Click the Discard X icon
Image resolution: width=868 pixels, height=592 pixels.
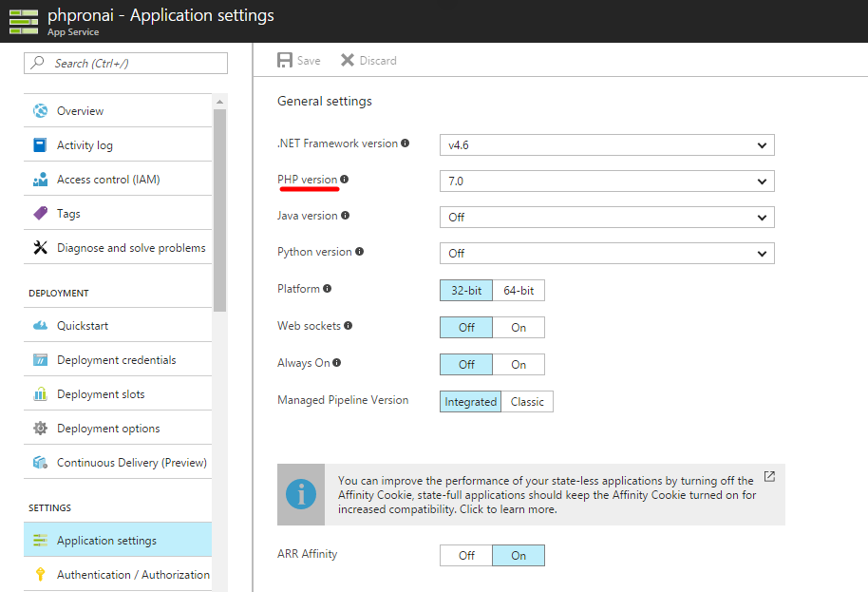point(347,60)
